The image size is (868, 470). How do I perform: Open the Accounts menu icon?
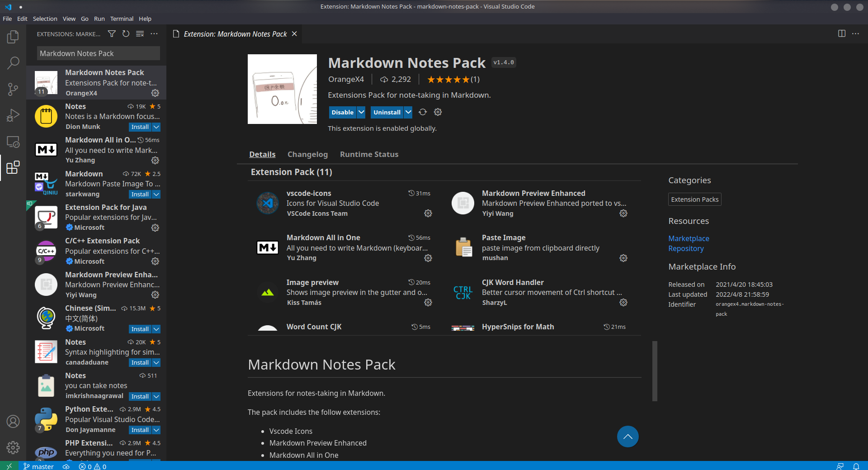coord(13,422)
